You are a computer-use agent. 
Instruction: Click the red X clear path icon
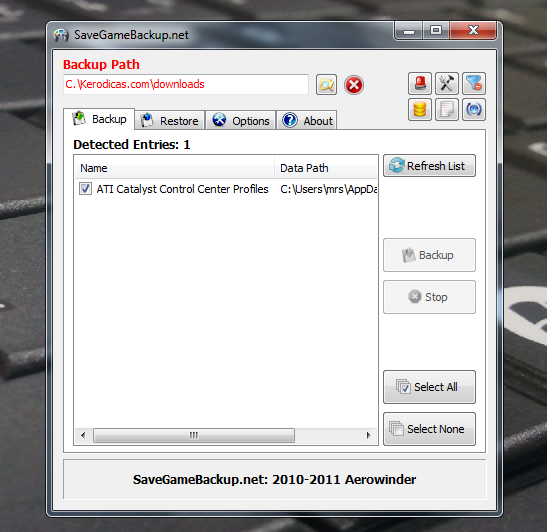click(354, 85)
